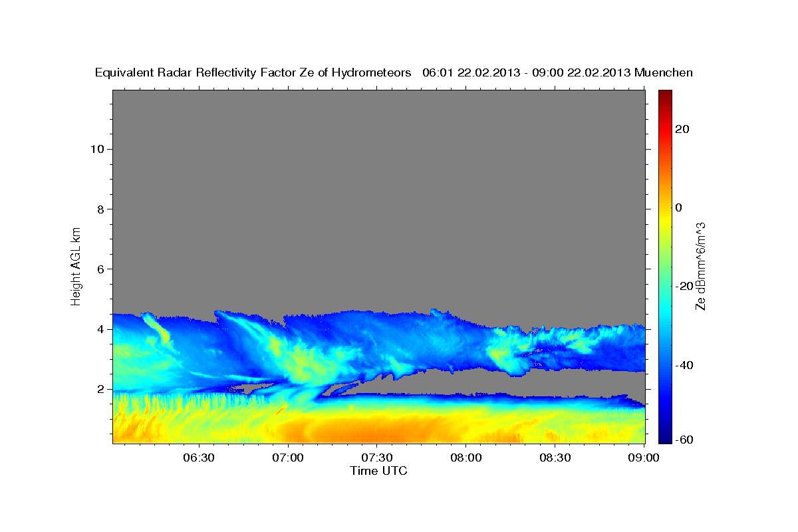
Task: Click the dark red top of the colorbar
Action: tap(665, 95)
